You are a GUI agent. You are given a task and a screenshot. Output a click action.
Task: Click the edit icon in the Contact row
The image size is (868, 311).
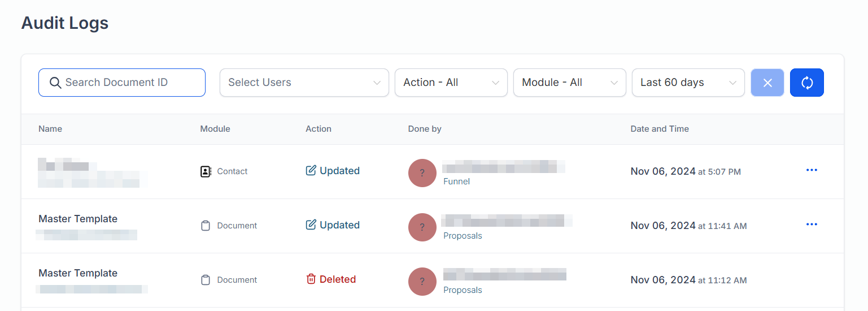[x=311, y=171]
